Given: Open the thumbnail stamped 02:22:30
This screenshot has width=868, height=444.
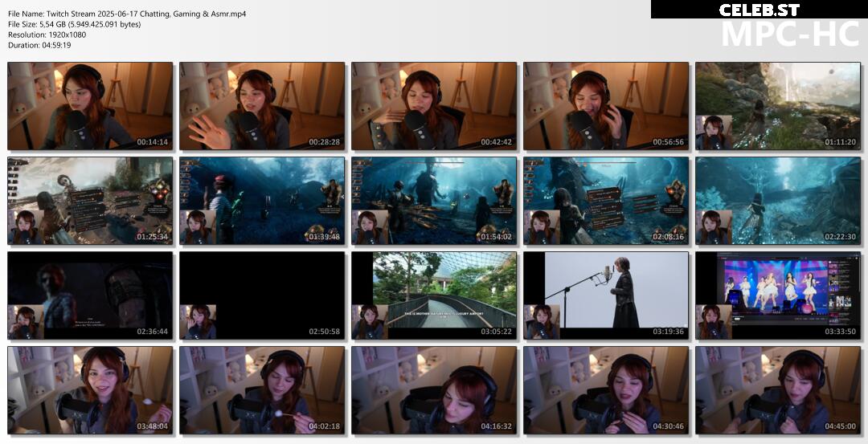Looking at the screenshot, I should [778, 201].
